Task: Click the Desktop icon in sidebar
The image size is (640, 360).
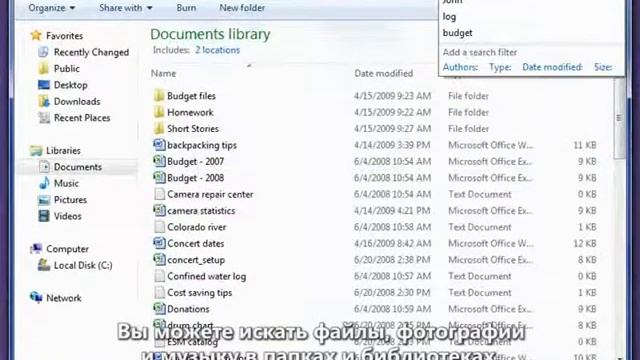Action: pyautogui.click(x=43, y=85)
